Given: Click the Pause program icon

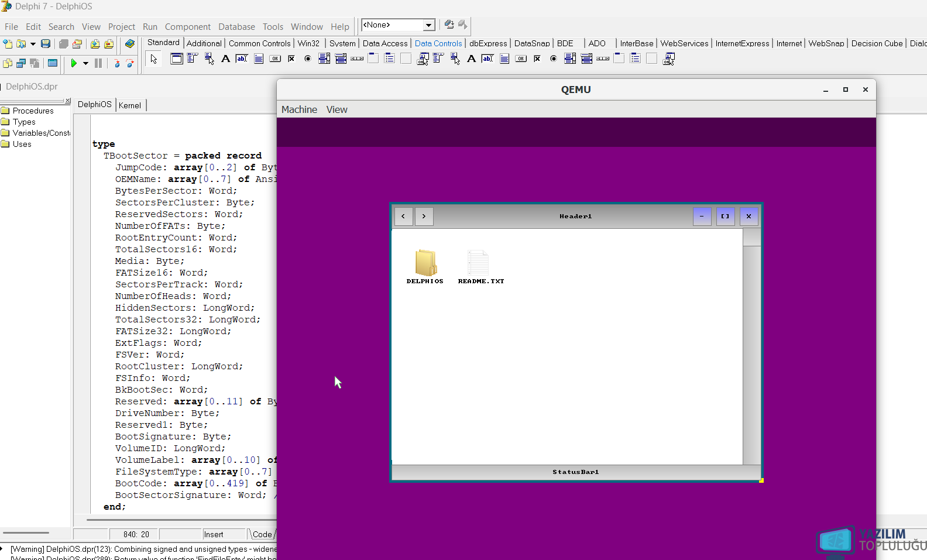Looking at the screenshot, I should (x=98, y=63).
